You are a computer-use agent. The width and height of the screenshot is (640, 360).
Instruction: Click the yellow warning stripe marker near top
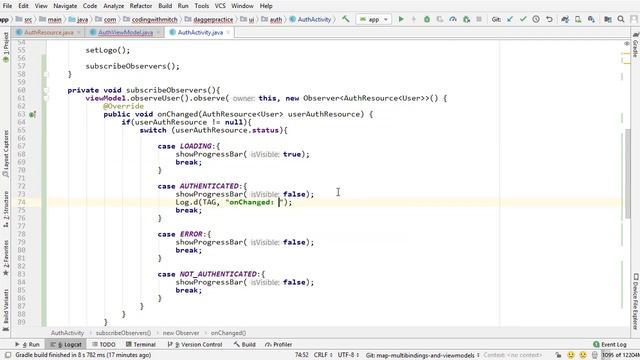(x=627, y=53)
